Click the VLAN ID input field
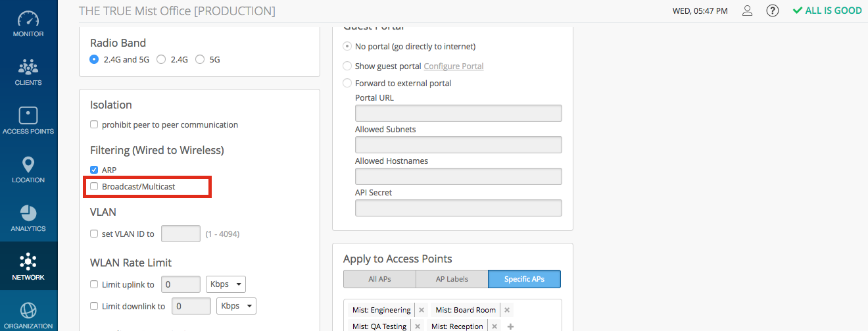The height and width of the screenshot is (331, 868). [180, 234]
